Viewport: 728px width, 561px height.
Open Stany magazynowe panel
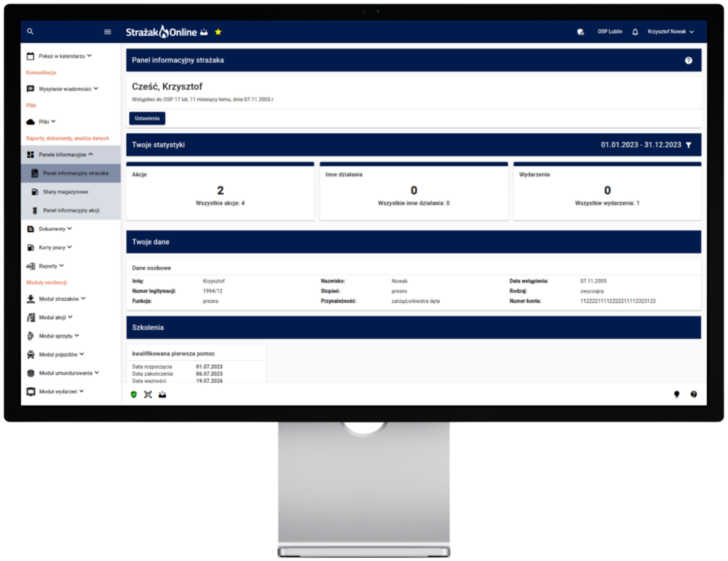[x=65, y=192]
